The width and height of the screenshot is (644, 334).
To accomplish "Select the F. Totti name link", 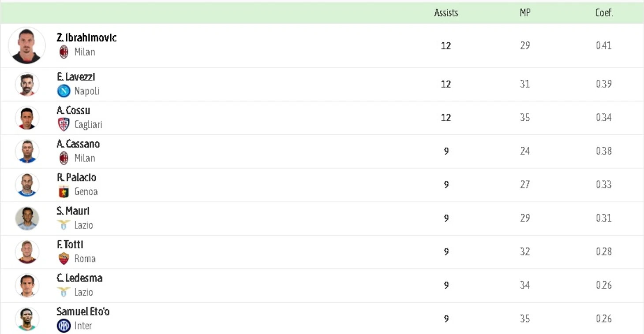I will pyautogui.click(x=70, y=245).
